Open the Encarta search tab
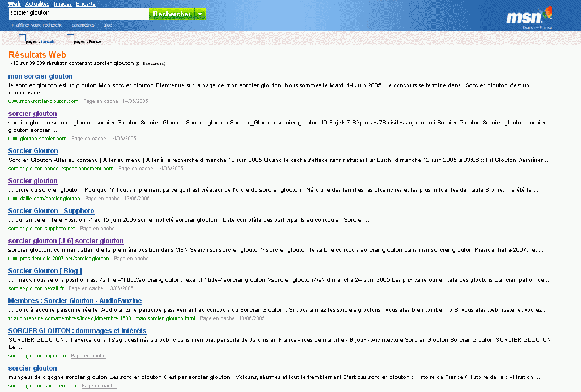This screenshot has width=581, height=392. pyautogui.click(x=85, y=3)
